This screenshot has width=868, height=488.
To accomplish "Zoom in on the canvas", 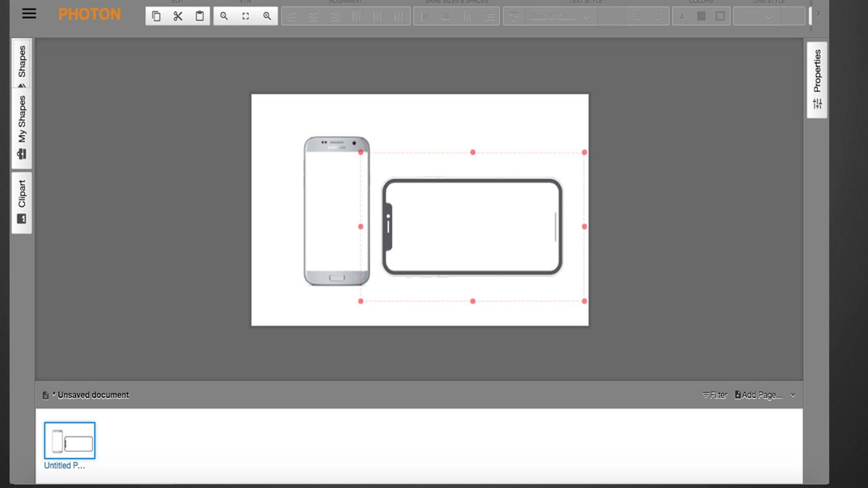I will click(x=266, y=16).
